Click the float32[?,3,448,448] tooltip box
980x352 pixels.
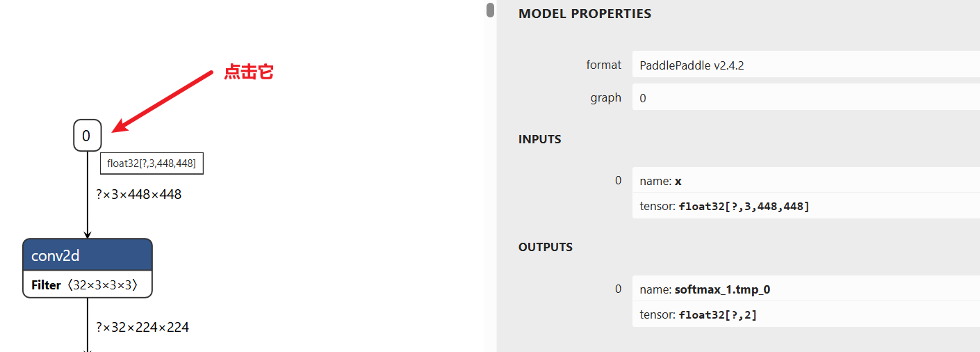point(152,163)
